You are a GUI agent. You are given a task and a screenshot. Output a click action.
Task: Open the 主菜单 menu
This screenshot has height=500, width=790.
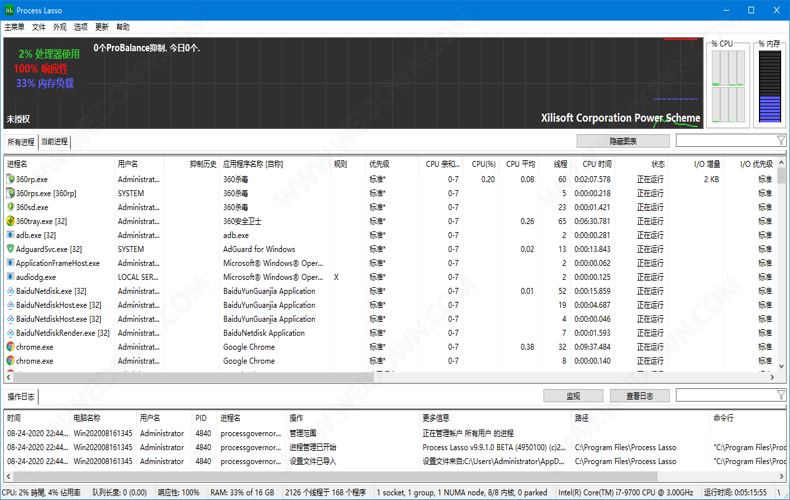pyautogui.click(x=14, y=27)
